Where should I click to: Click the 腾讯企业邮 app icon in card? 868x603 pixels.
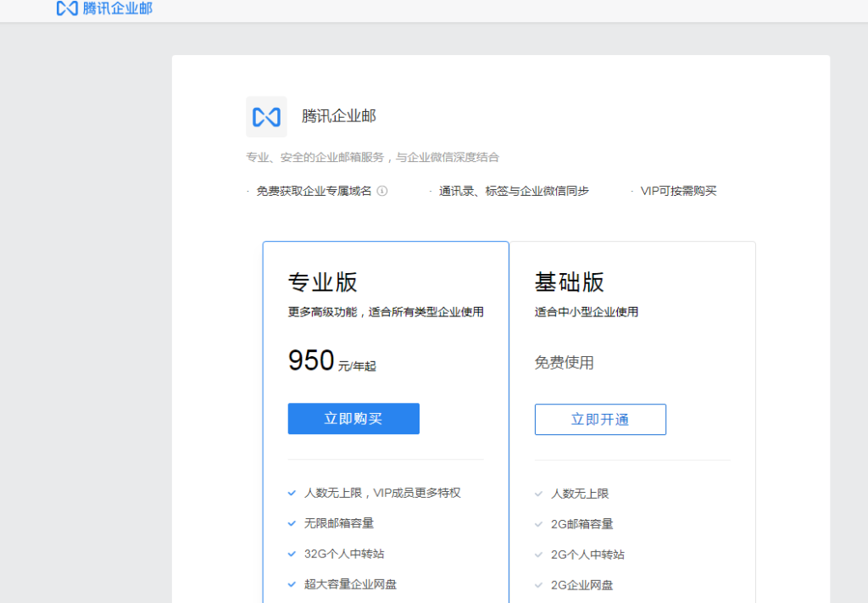tap(266, 117)
